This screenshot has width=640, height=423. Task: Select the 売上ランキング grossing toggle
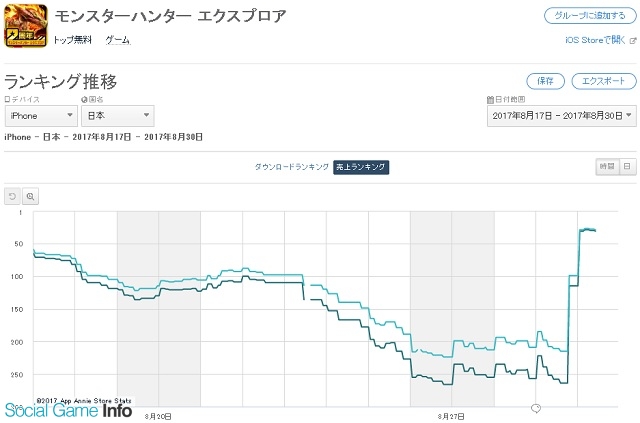tap(361, 167)
